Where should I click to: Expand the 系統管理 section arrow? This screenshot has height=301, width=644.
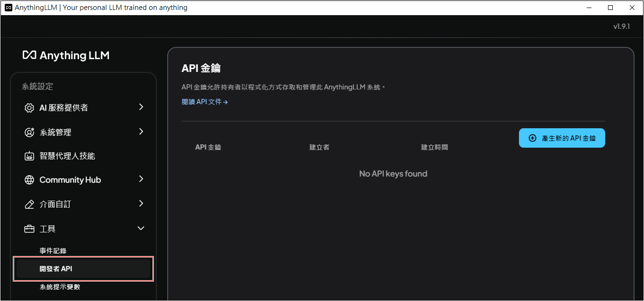(141, 132)
